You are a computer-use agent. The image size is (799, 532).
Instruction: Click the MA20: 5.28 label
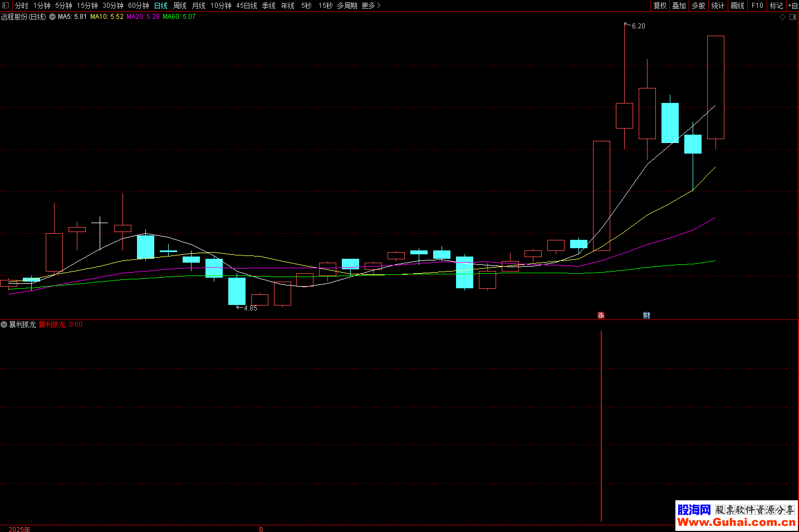point(143,17)
